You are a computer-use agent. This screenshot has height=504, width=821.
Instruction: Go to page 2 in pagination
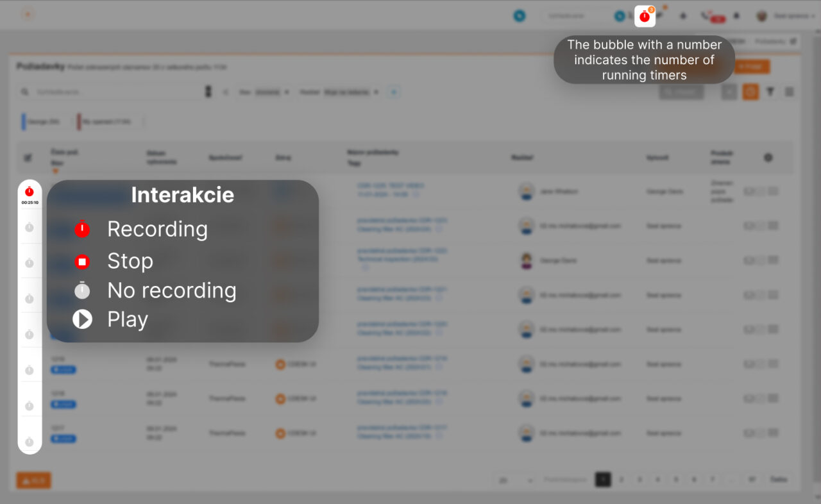pyautogui.click(x=621, y=480)
